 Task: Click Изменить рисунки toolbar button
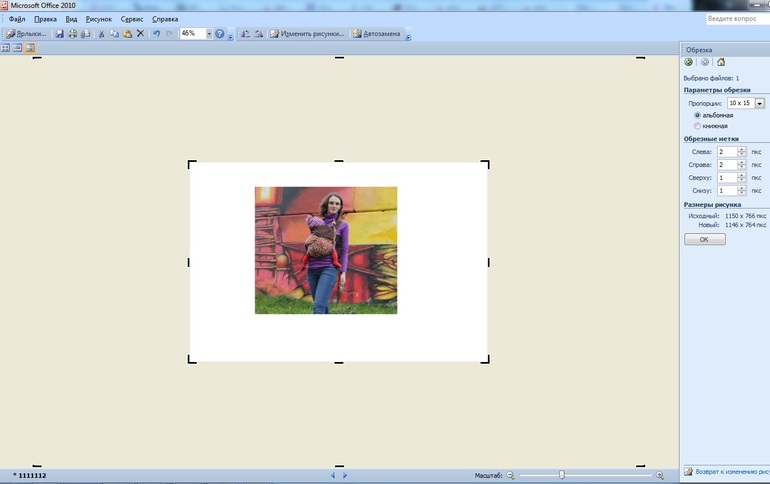(x=307, y=34)
